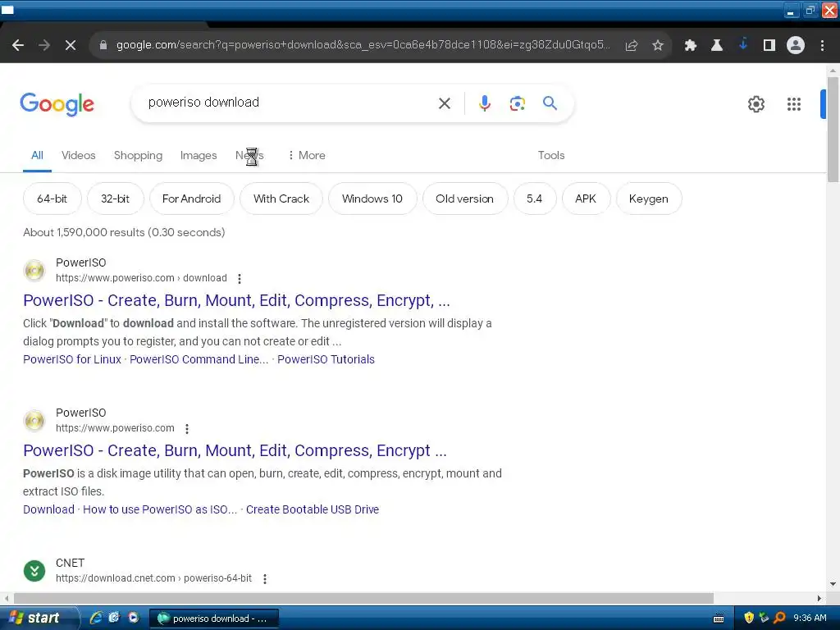The height and width of the screenshot is (630, 840).
Task: Select the 5.4 chip
Action: click(x=535, y=199)
